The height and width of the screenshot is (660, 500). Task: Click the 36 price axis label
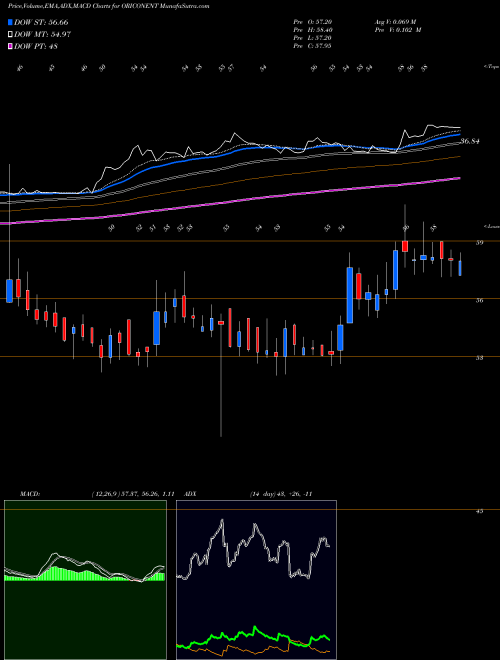[x=480, y=300]
